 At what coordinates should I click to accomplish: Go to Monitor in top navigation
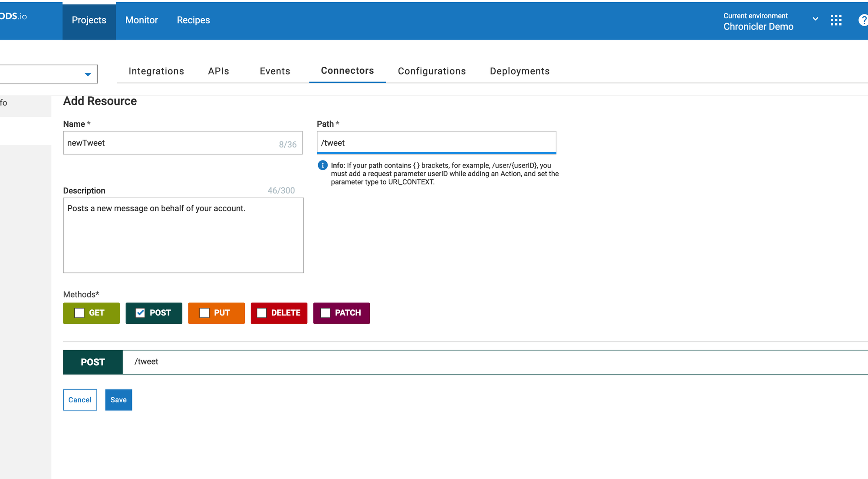tap(141, 20)
